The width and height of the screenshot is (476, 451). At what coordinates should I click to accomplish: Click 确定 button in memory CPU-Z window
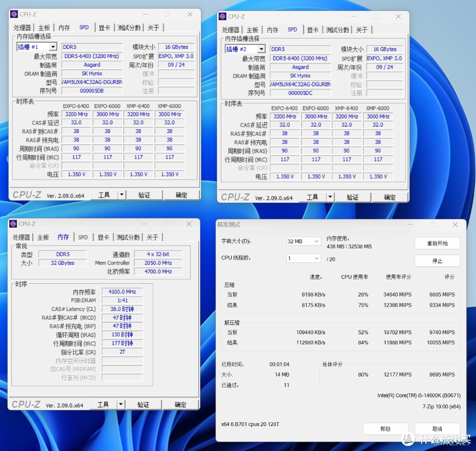click(x=181, y=404)
